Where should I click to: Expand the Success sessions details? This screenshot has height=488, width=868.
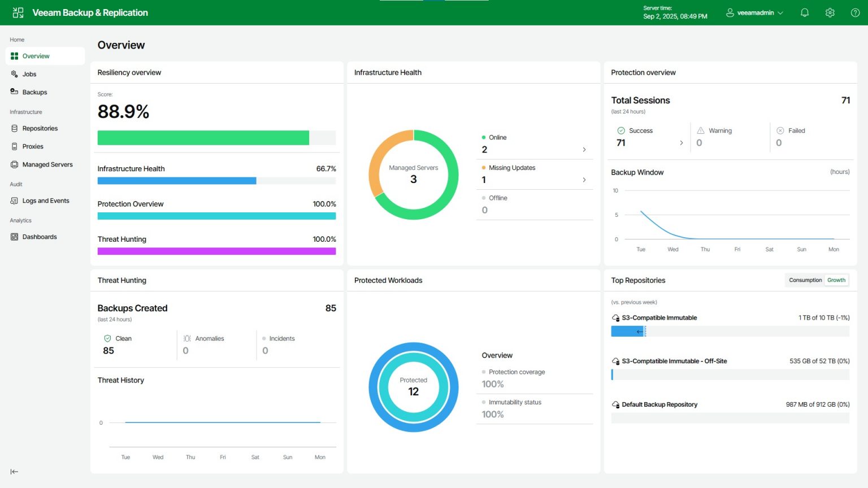(682, 143)
